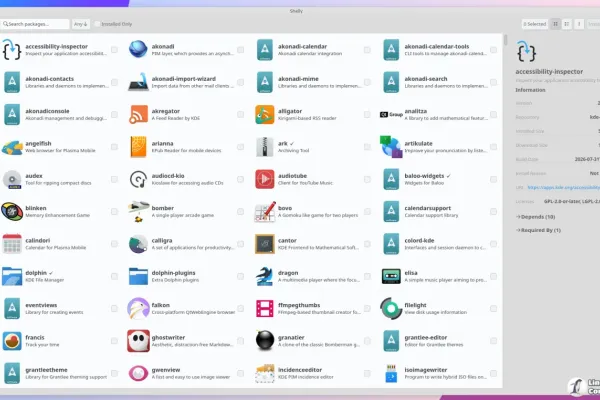Click the akonadi-import-wizard icon

pos(138,82)
